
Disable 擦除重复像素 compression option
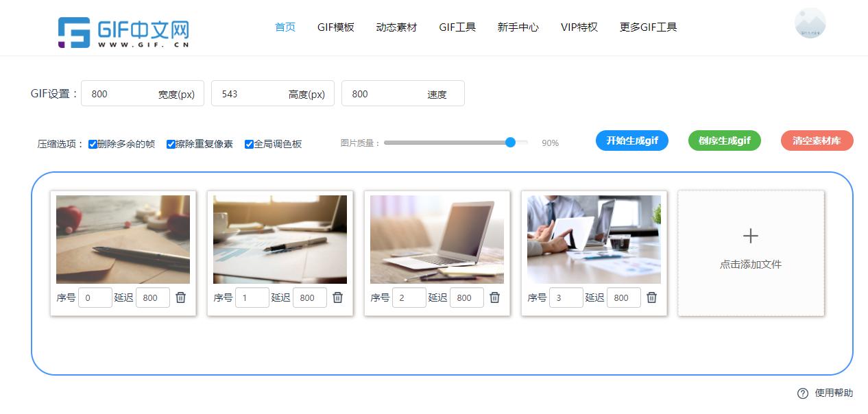171,144
